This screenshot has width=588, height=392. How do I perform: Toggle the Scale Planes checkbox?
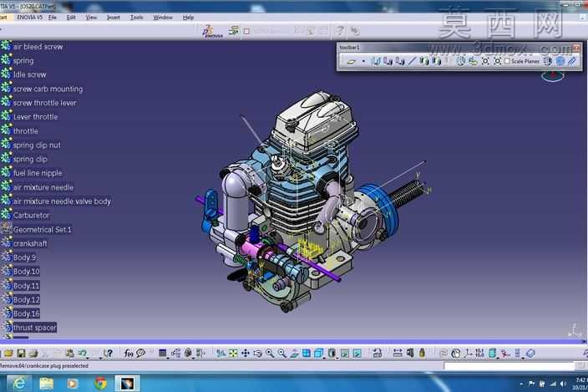coord(507,61)
